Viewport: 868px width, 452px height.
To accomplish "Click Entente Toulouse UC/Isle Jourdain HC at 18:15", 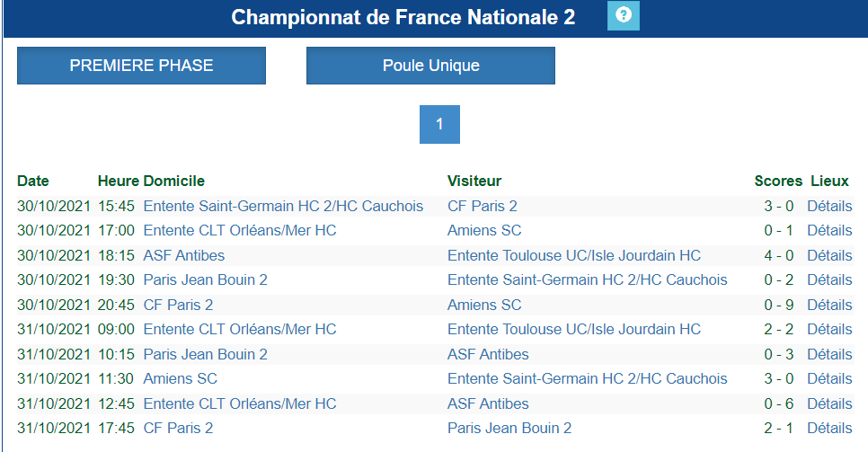I will click(574, 255).
